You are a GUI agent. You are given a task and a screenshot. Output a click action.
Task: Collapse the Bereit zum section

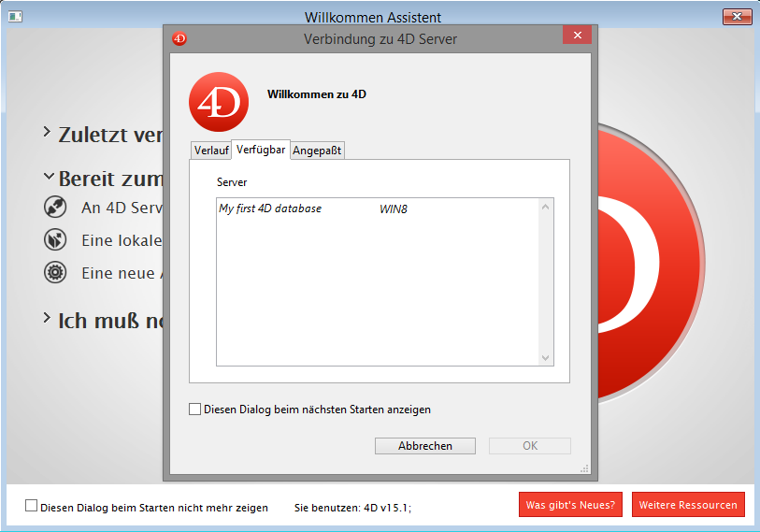coord(47,177)
